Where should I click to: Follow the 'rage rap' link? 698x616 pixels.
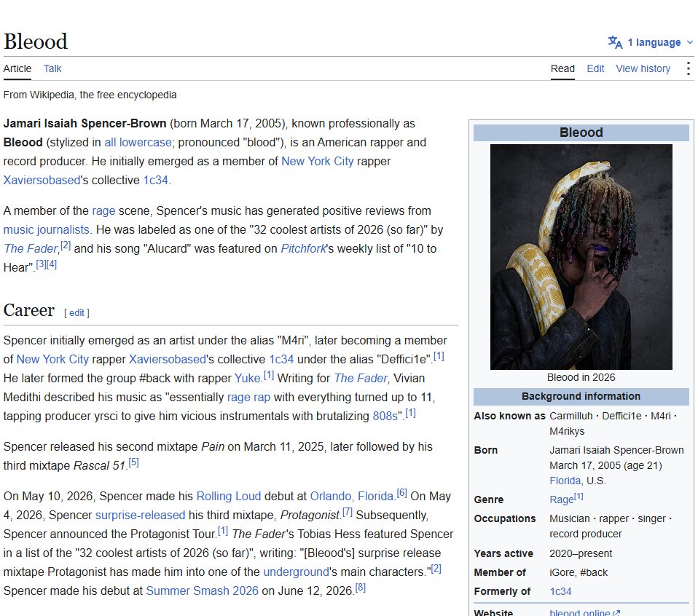pos(249,397)
